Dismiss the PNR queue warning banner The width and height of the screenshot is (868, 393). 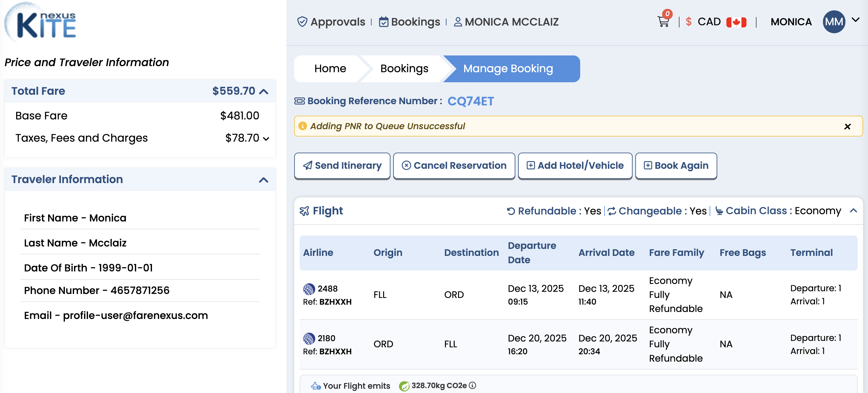point(847,126)
